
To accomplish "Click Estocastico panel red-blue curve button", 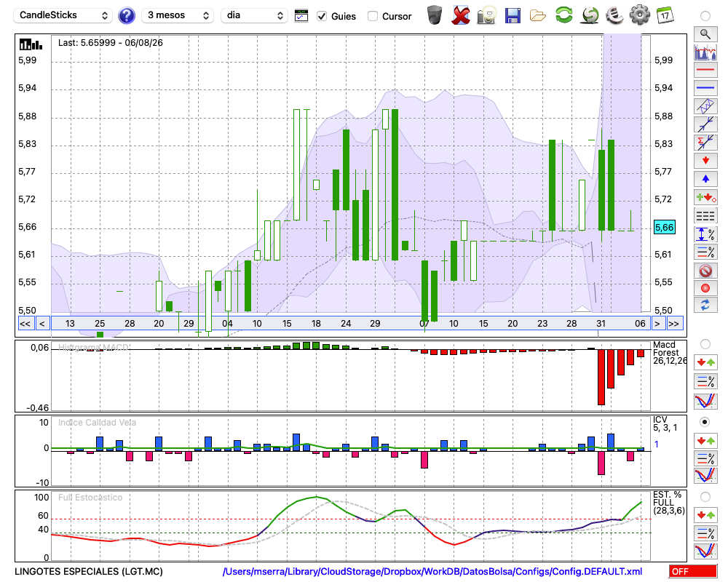I will 705,551.
